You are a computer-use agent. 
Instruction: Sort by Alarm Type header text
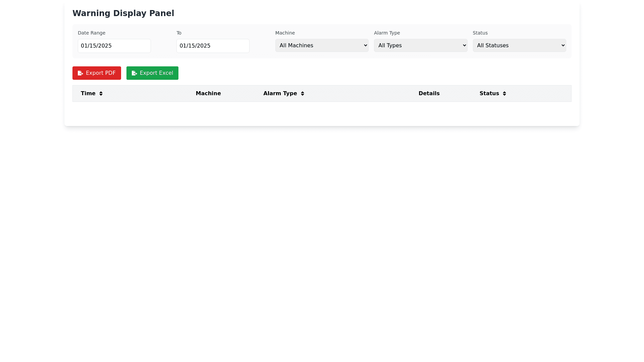(x=280, y=94)
